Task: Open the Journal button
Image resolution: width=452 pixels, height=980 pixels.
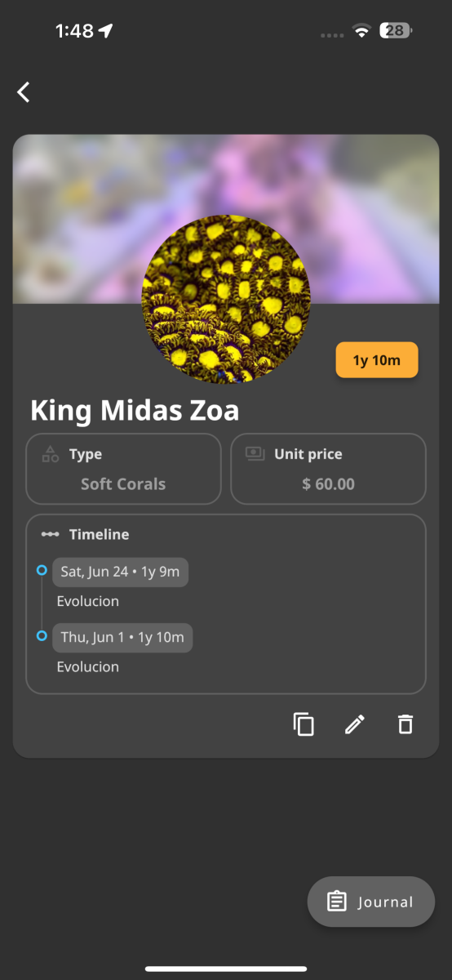Action: click(371, 902)
